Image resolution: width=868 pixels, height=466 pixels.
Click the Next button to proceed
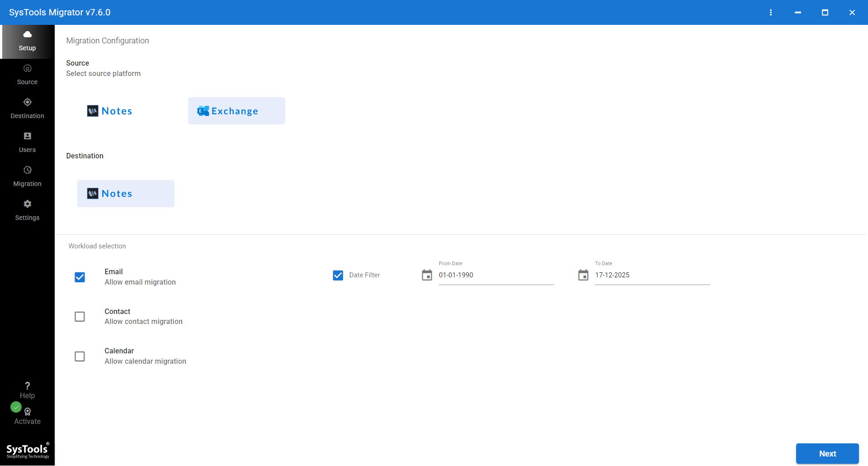(827, 453)
